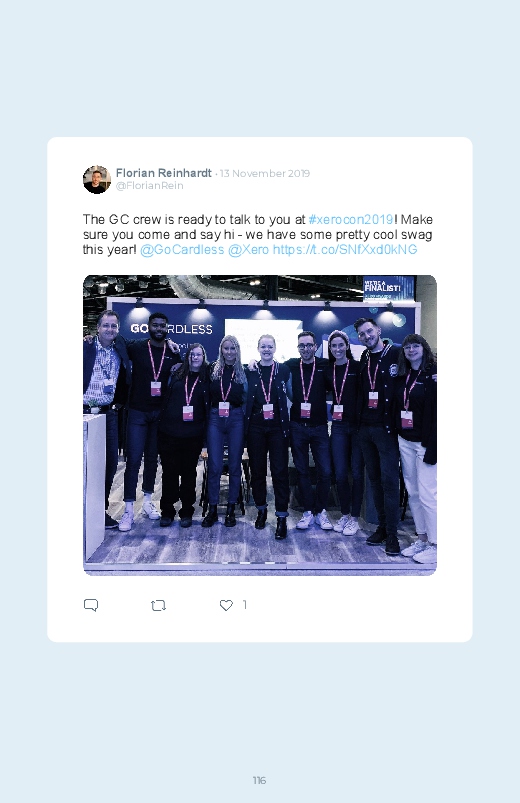Click the reply speech bubble icon
Image resolution: width=520 pixels, height=803 pixels.
(91, 605)
